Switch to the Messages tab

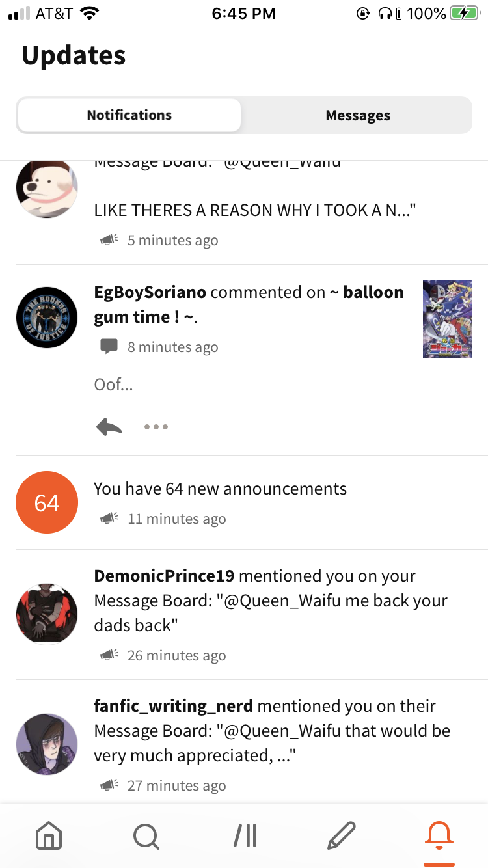(358, 116)
